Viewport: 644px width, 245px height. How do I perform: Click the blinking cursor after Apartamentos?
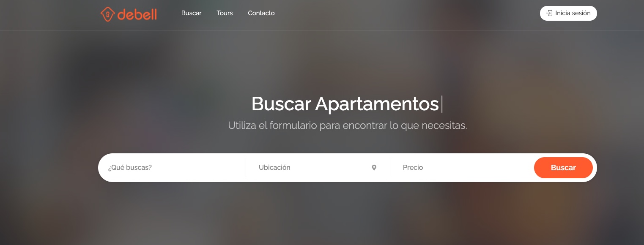[x=441, y=104]
